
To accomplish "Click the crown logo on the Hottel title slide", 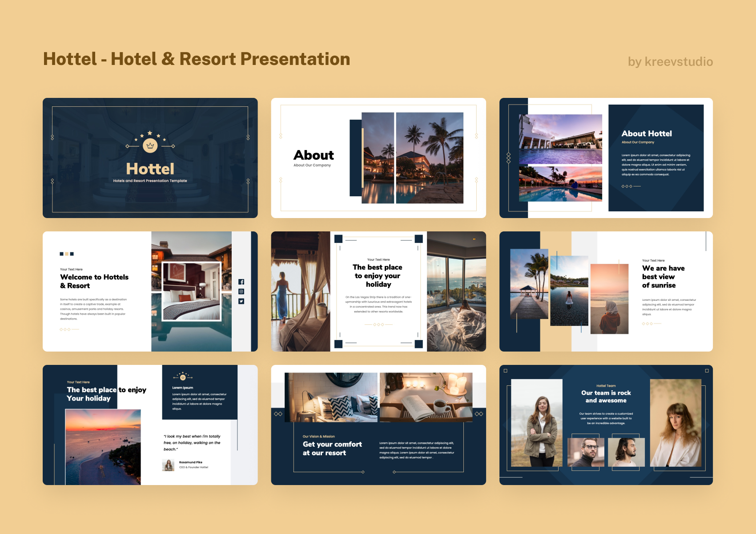I will 151,145.
